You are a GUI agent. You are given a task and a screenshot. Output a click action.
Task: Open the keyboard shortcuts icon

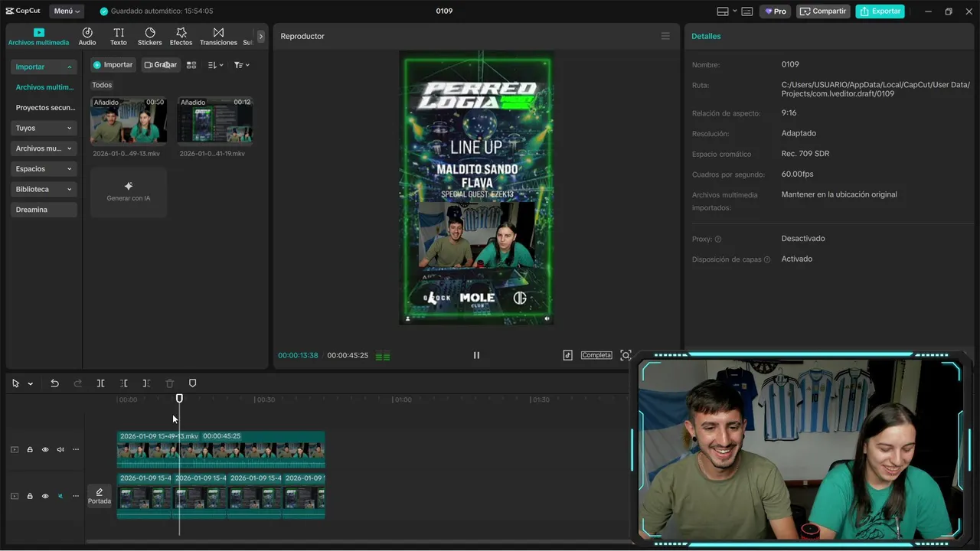[x=747, y=11]
